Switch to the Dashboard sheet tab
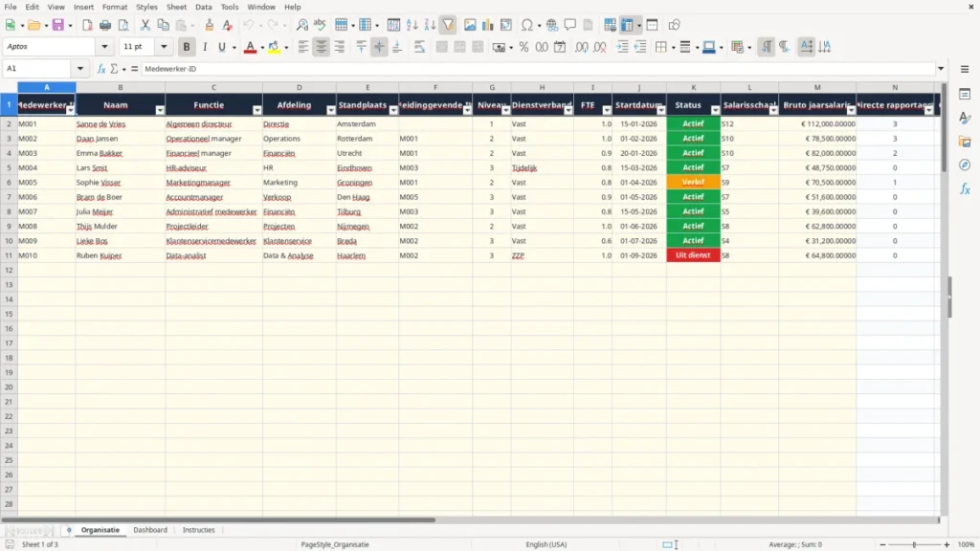This screenshot has width=980, height=551. pyautogui.click(x=150, y=530)
